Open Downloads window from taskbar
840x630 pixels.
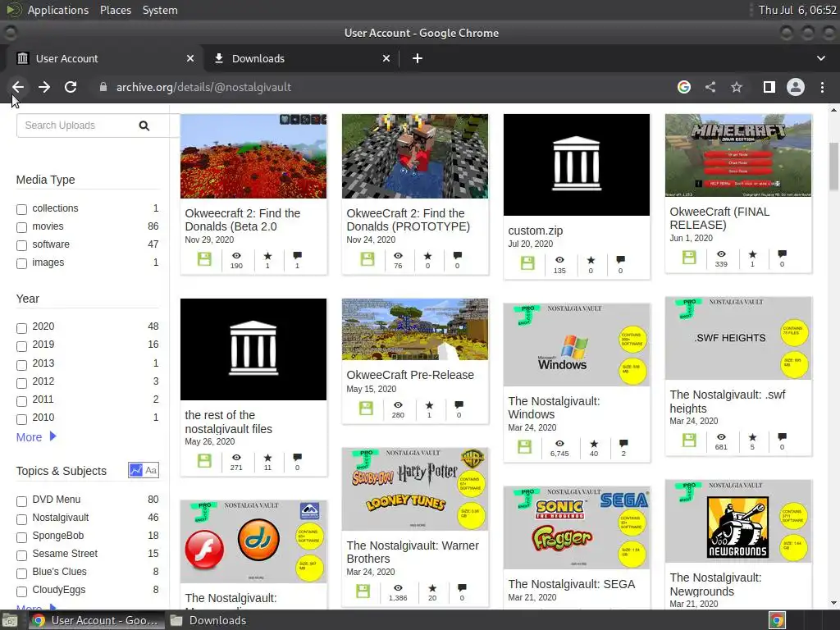pyautogui.click(x=209, y=620)
